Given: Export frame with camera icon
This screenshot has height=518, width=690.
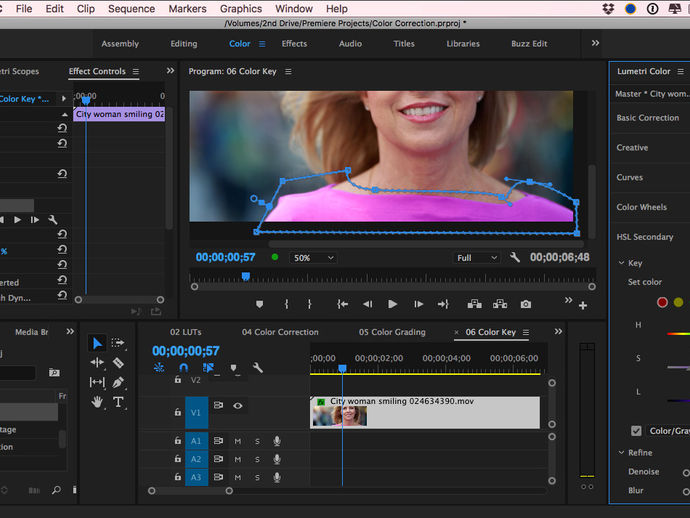Looking at the screenshot, I should (525, 304).
